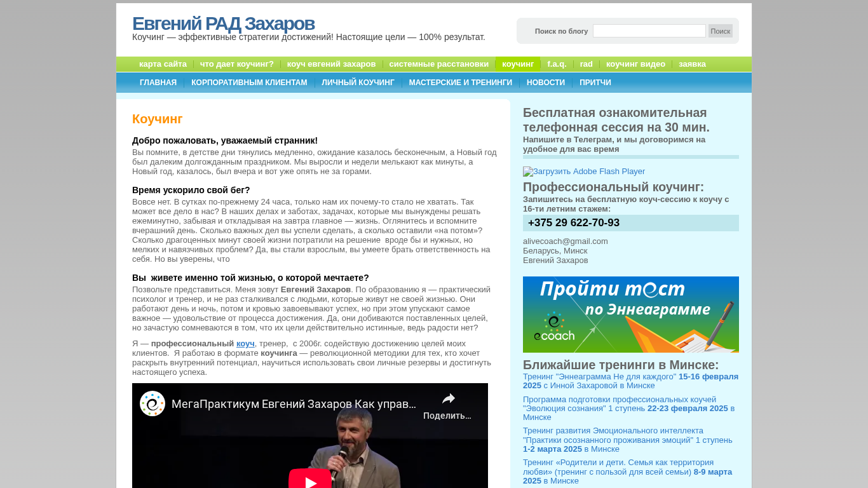Open the video title МегаПрактикум Евгений Захаров
The image size is (868, 488).
294,404
